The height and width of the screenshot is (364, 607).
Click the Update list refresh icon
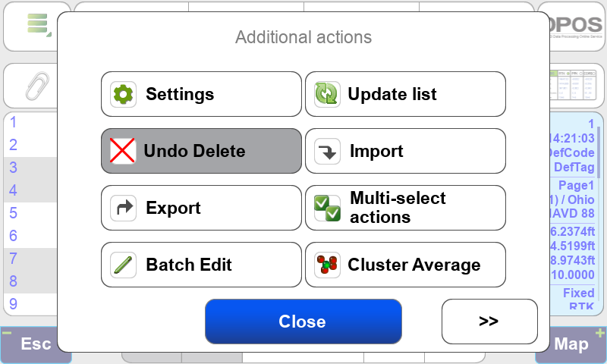click(327, 94)
